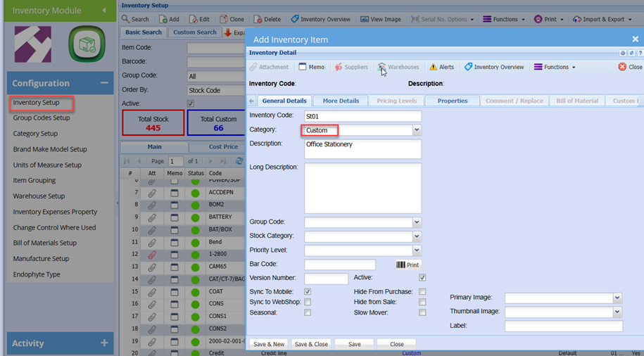Click into the Inventory Code field
This screenshot has height=356, width=644.
[x=362, y=116]
